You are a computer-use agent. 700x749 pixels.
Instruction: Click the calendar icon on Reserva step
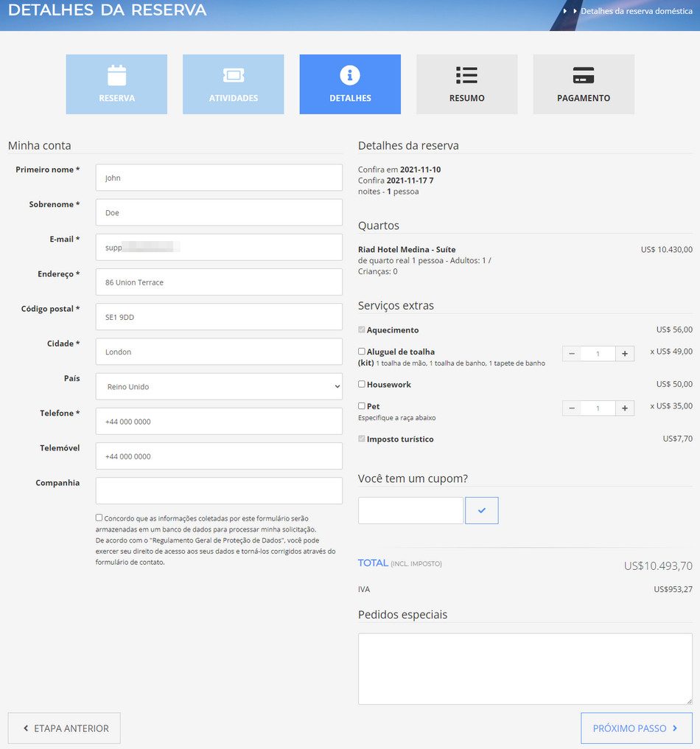pos(116,75)
